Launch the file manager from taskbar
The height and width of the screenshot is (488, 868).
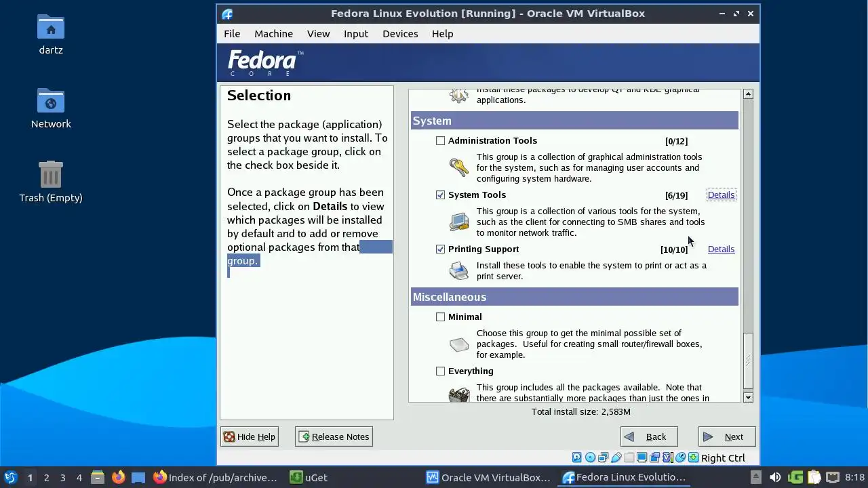pyautogui.click(x=97, y=477)
